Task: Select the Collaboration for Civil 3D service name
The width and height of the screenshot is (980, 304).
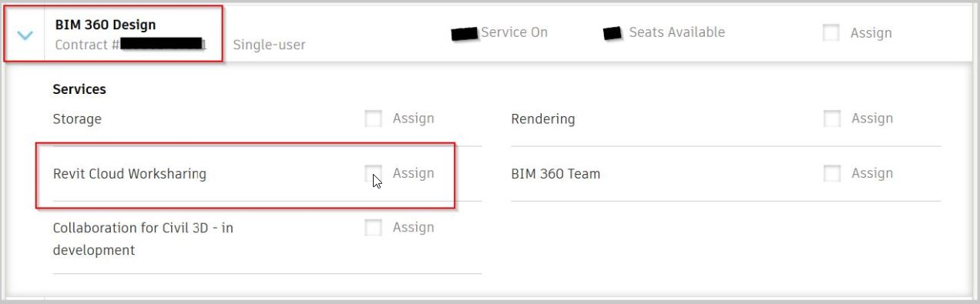Action: 143,239
